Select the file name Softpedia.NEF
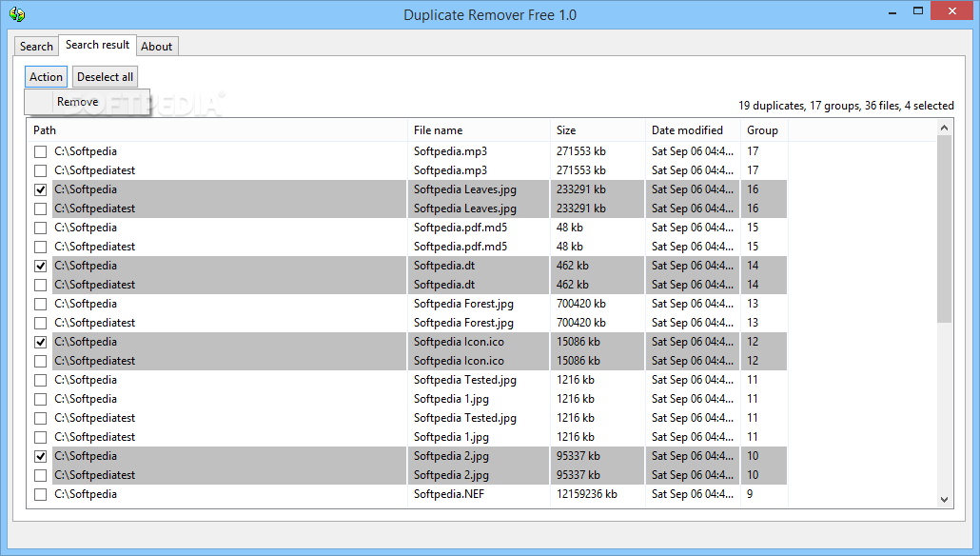 (x=449, y=494)
